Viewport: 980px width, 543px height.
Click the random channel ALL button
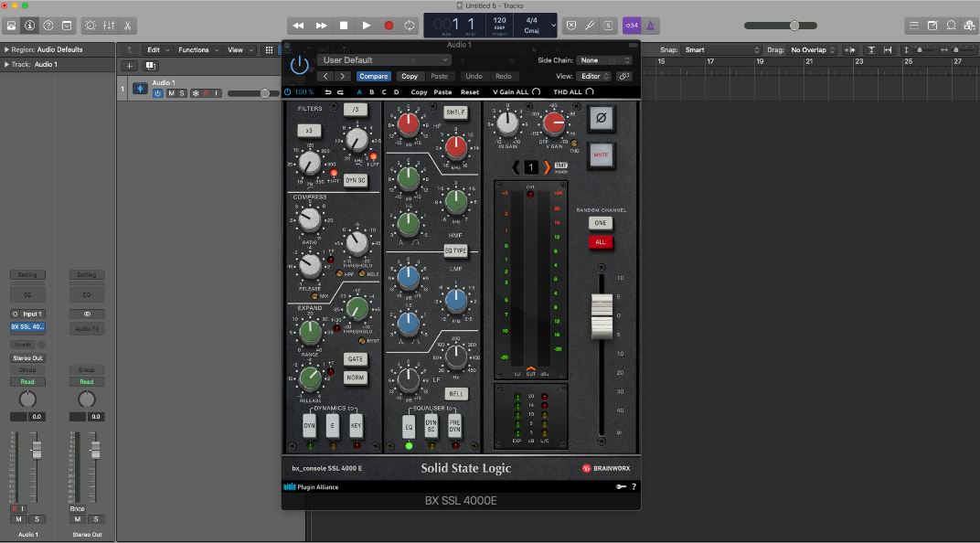(601, 242)
